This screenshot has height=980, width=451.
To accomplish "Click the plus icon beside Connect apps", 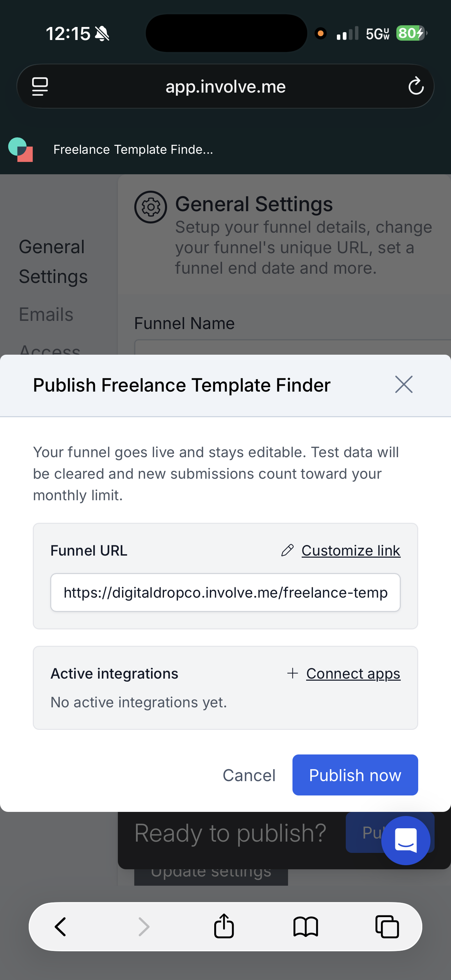I will click(292, 673).
